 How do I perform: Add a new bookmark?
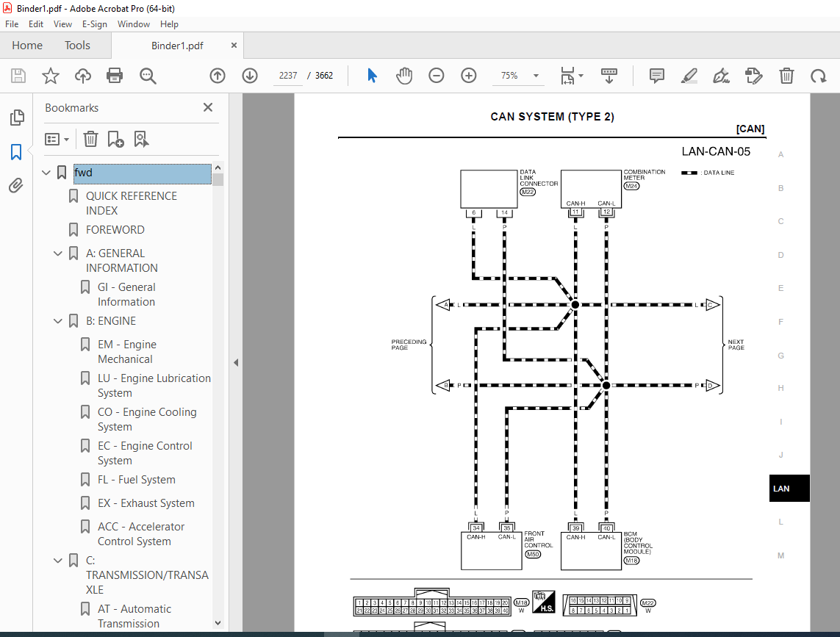click(115, 140)
